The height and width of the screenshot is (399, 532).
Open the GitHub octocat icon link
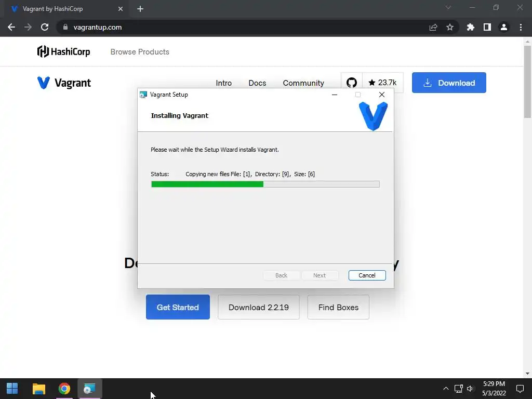point(352,83)
